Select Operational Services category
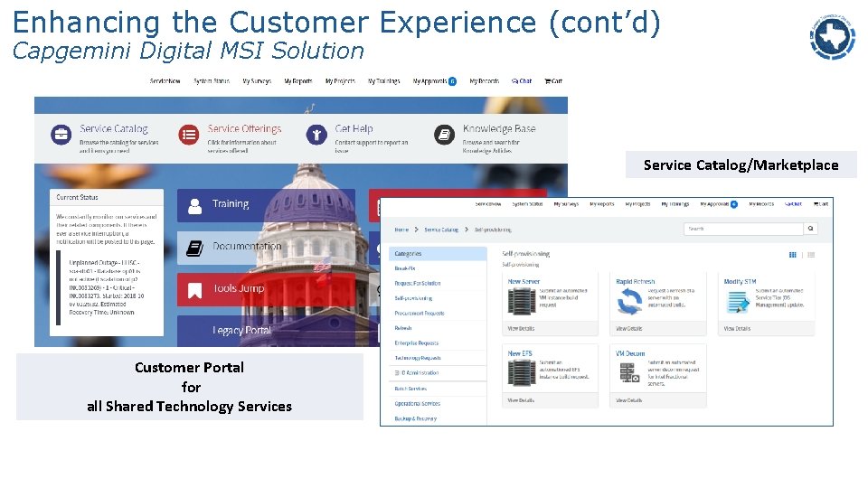 pyautogui.click(x=417, y=404)
